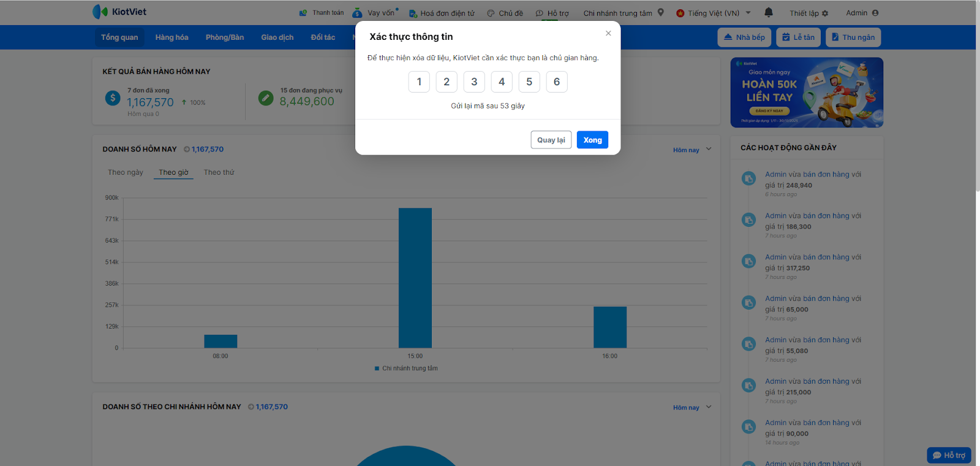Click the 08:00 bar in the sales chart

(x=221, y=341)
